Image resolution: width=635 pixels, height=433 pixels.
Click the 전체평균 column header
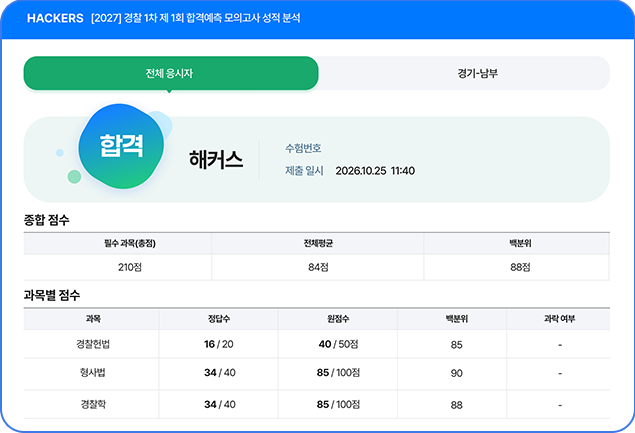click(x=318, y=243)
